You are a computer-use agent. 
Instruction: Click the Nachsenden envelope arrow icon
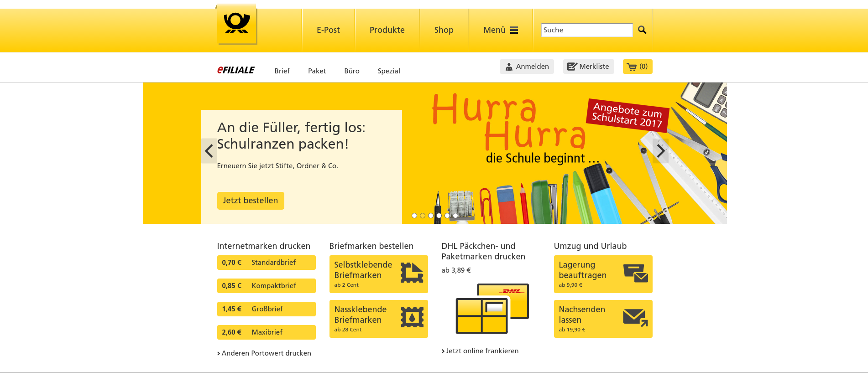tap(636, 318)
